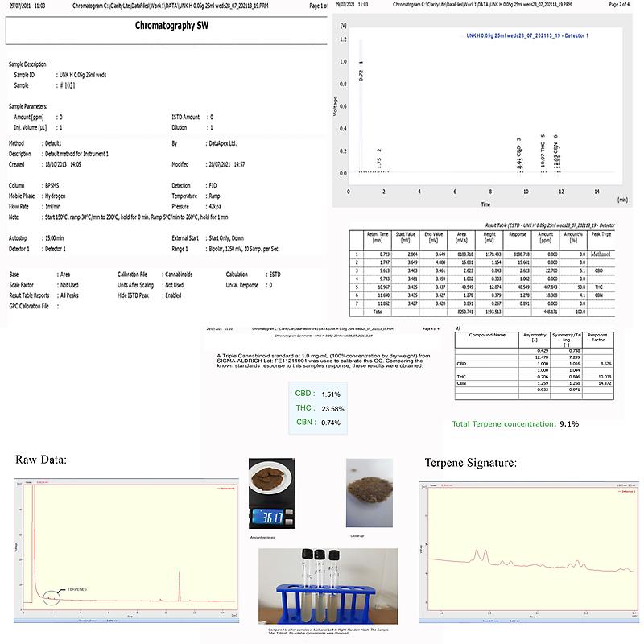
Task: Click the 1.75 peak marker
Action: click(x=379, y=159)
